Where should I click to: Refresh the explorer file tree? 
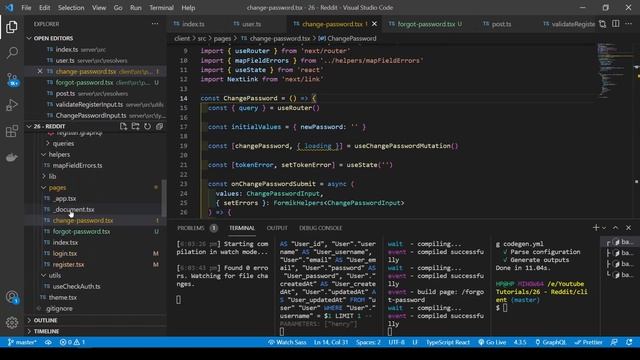point(147,126)
